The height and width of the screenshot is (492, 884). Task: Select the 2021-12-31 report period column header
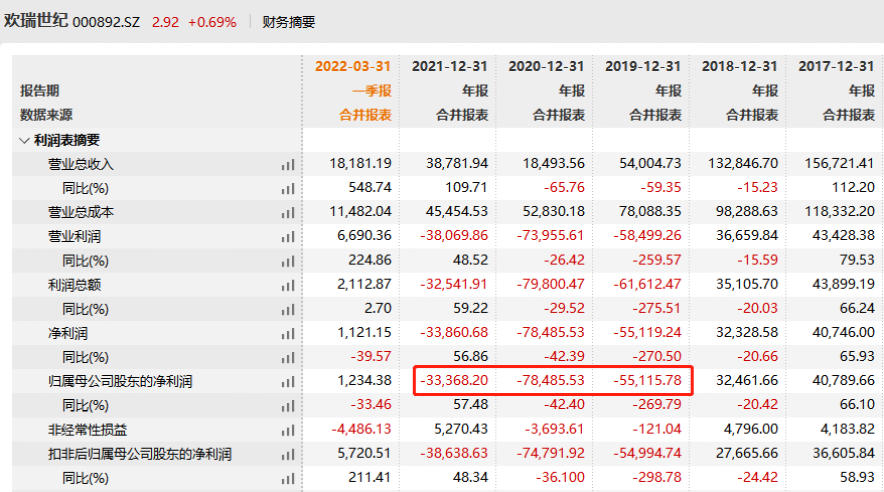pos(449,66)
